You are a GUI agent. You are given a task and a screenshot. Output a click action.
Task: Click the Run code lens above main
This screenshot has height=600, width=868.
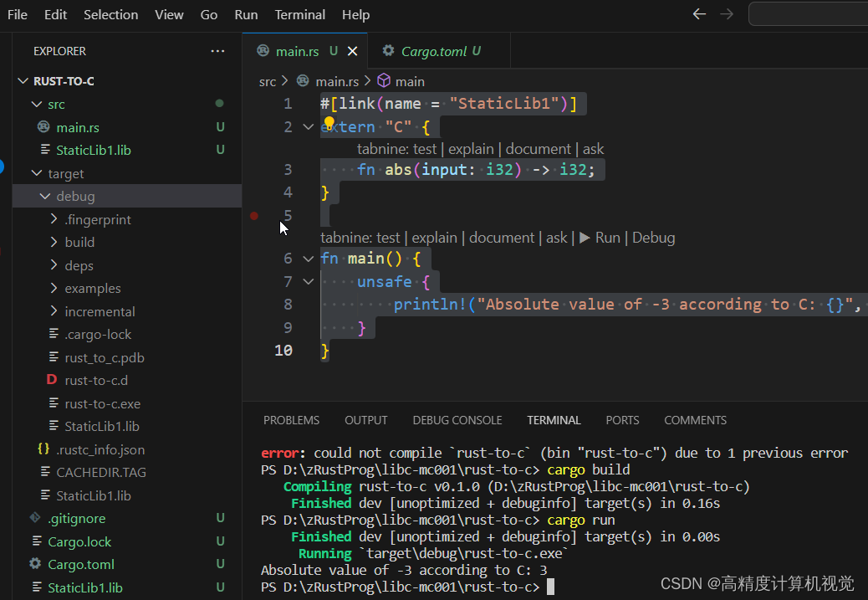600,238
